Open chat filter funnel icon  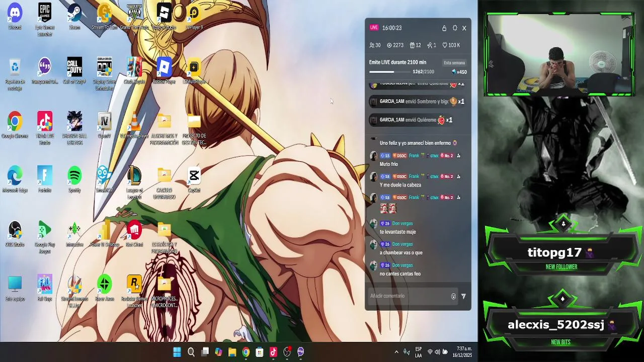tap(463, 297)
